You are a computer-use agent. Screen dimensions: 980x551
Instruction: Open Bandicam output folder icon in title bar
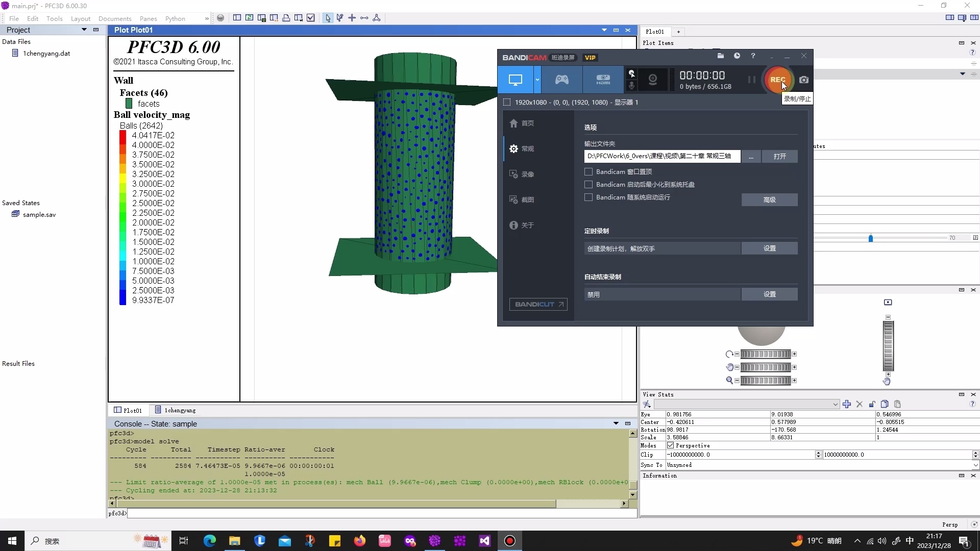(720, 56)
